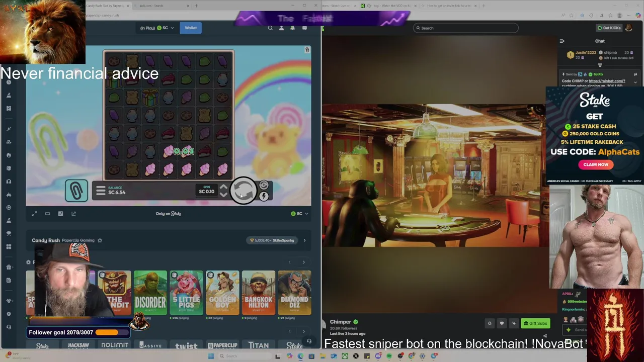The image size is (644, 362).
Task: Open the Candy Rush hamburger menu
Action: pos(100,191)
